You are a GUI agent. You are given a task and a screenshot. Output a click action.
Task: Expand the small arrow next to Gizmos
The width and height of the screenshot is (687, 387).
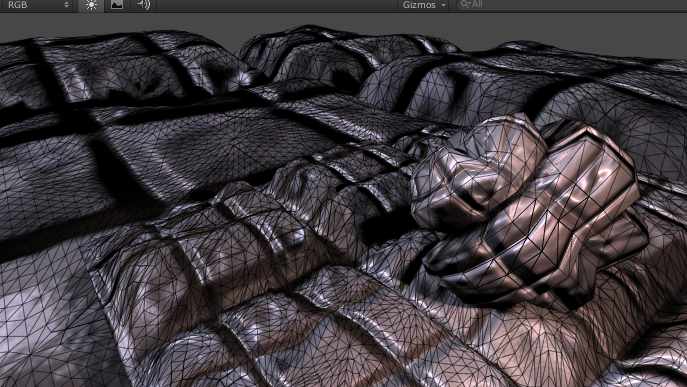click(443, 5)
